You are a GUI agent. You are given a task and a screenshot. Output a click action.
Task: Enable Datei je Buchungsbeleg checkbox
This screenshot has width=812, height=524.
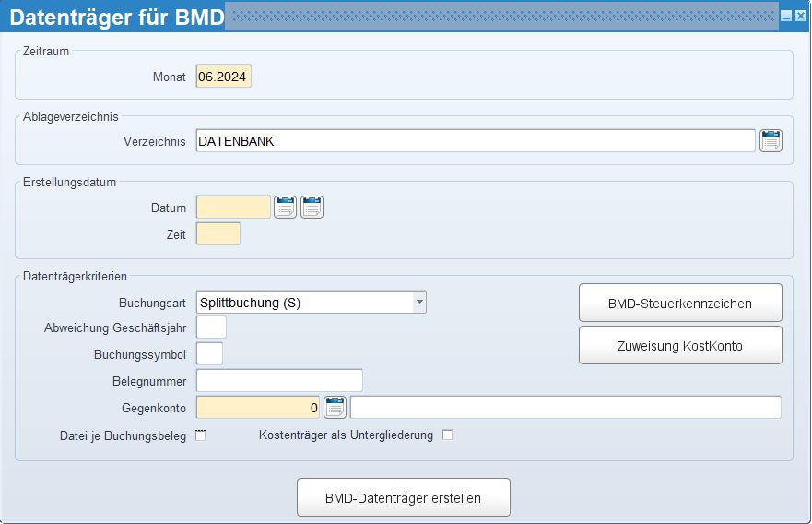(x=200, y=435)
